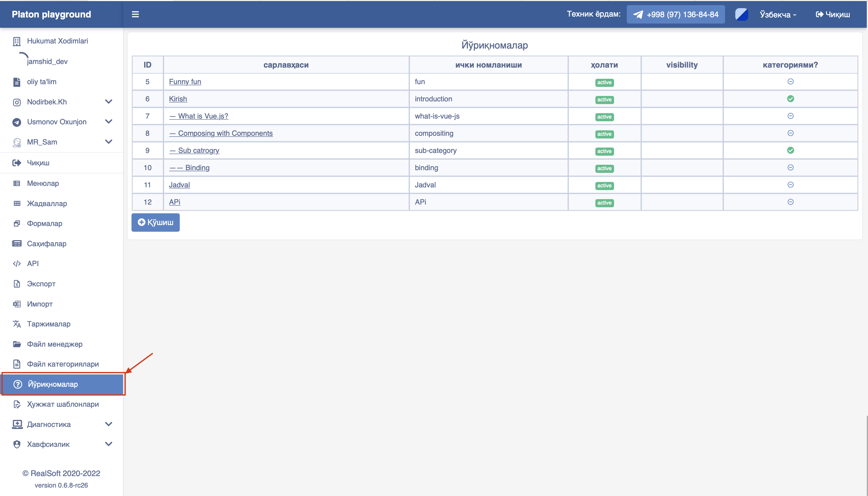
Task: Open Composing with Components link
Action: coord(221,133)
